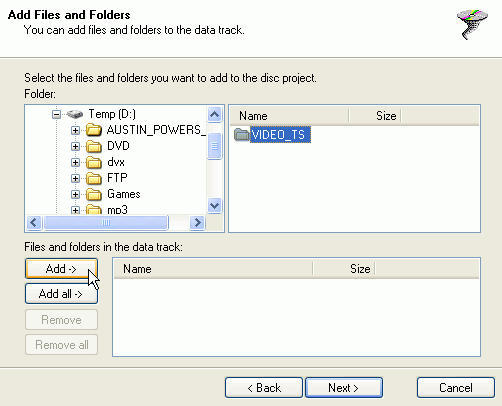
Task: Click the horizontal scrollbar right arrow
Action: [x=197, y=222]
